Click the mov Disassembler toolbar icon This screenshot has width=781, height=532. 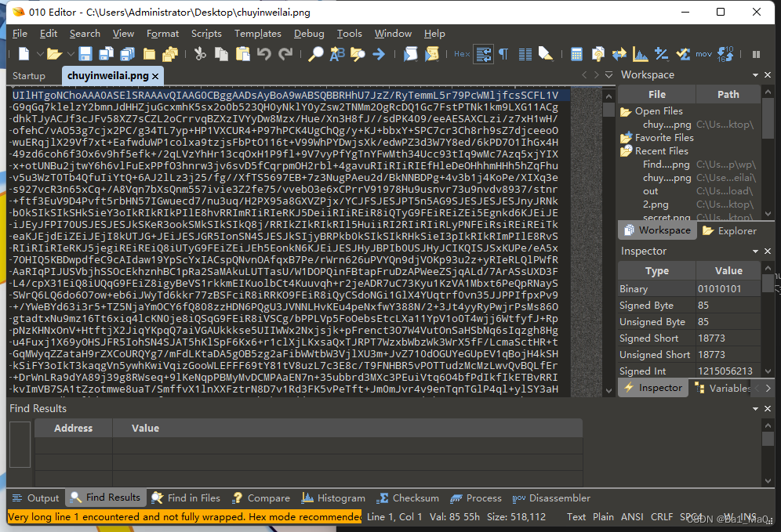click(x=704, y=54)
